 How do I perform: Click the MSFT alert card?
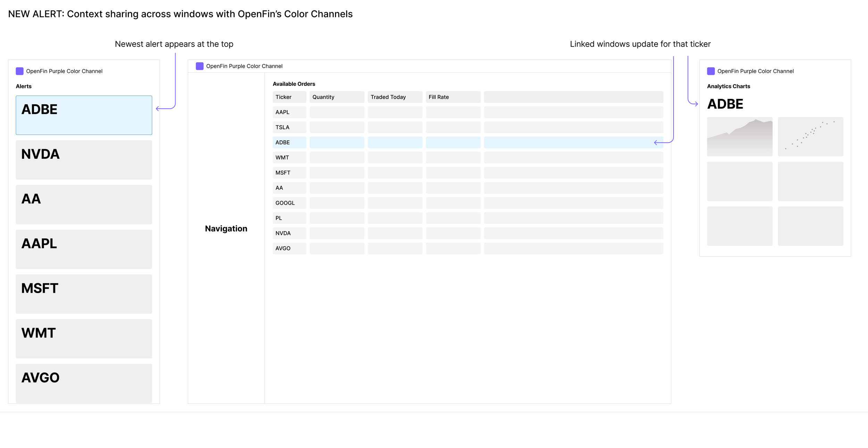point(84,294)
